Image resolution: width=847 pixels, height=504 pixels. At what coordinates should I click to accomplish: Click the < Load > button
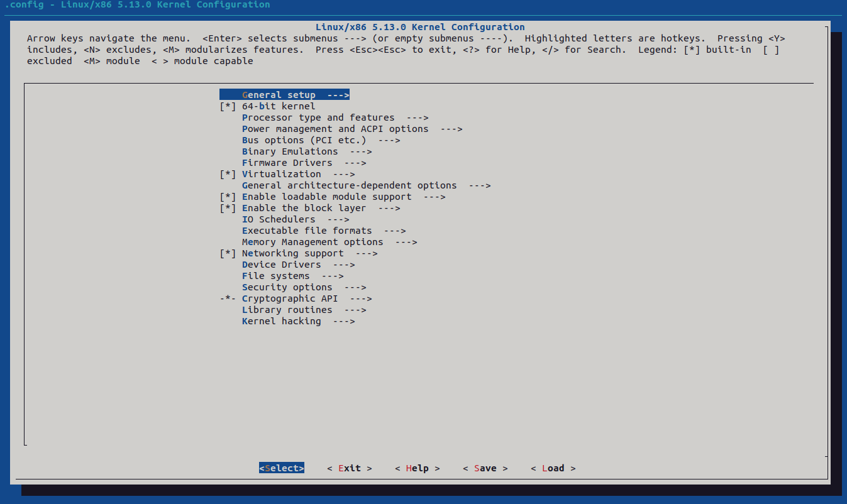553,468
